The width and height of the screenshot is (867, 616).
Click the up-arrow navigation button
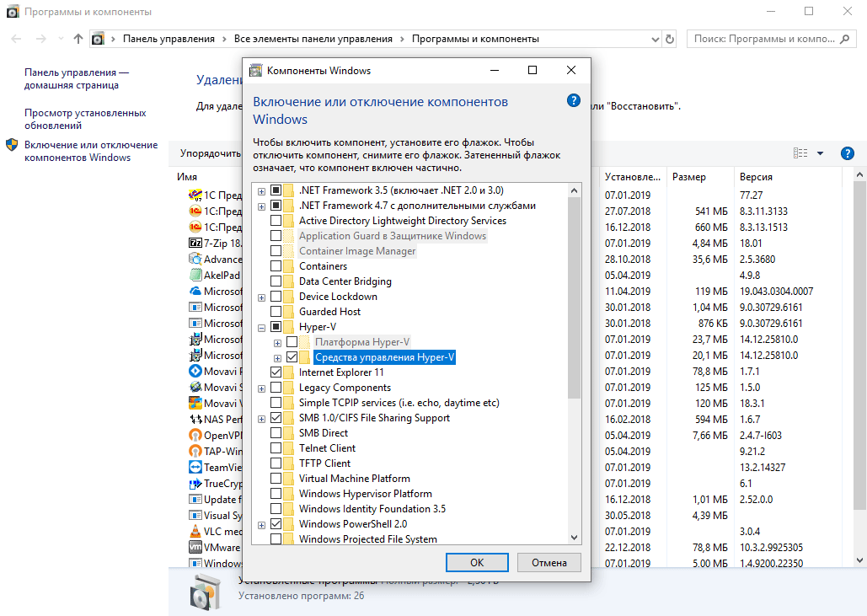point(78,39)
